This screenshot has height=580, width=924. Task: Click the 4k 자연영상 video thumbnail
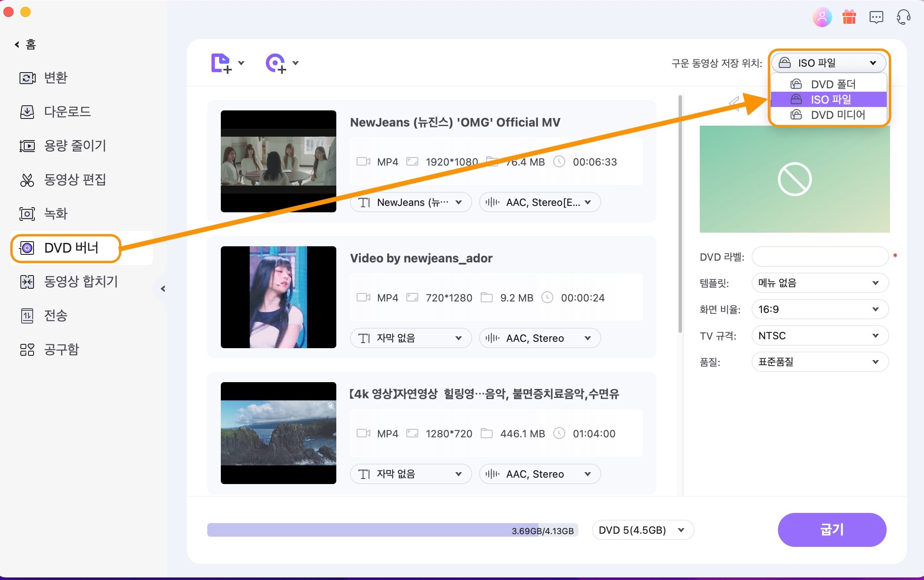[x=279, y=433]
